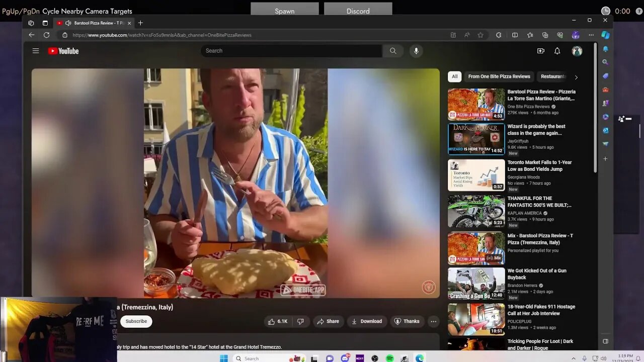Open more actions ellipsis under video
Screen dimensions: 644x362
[x=433, y=321]
